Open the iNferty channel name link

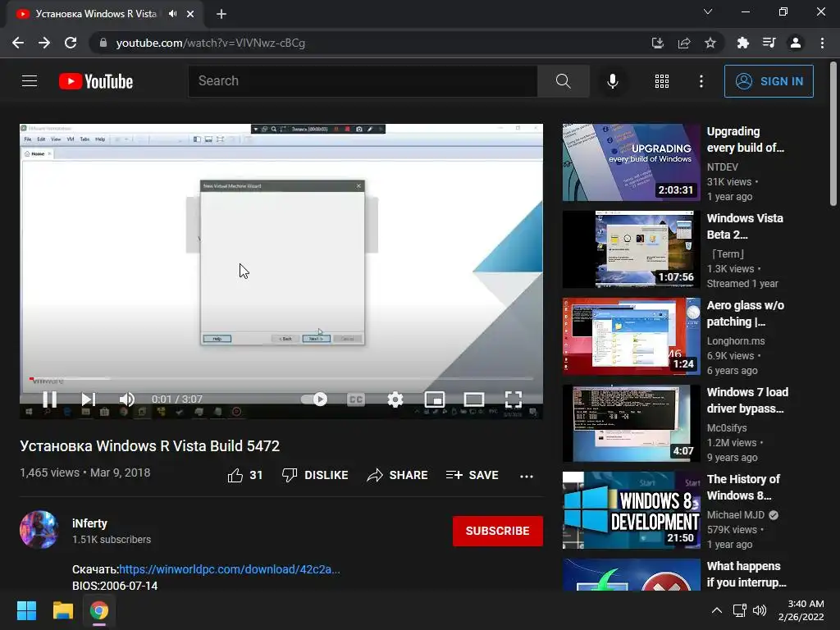click(89, 523)
